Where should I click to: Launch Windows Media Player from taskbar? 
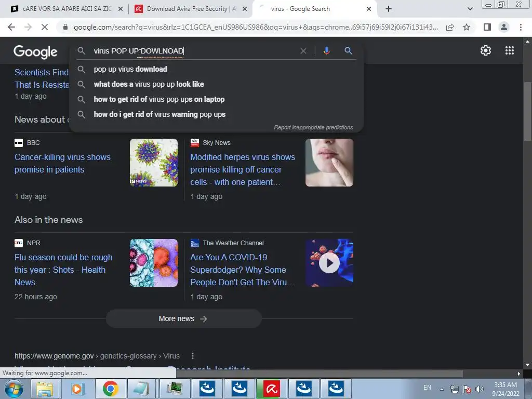click(77, 389)
